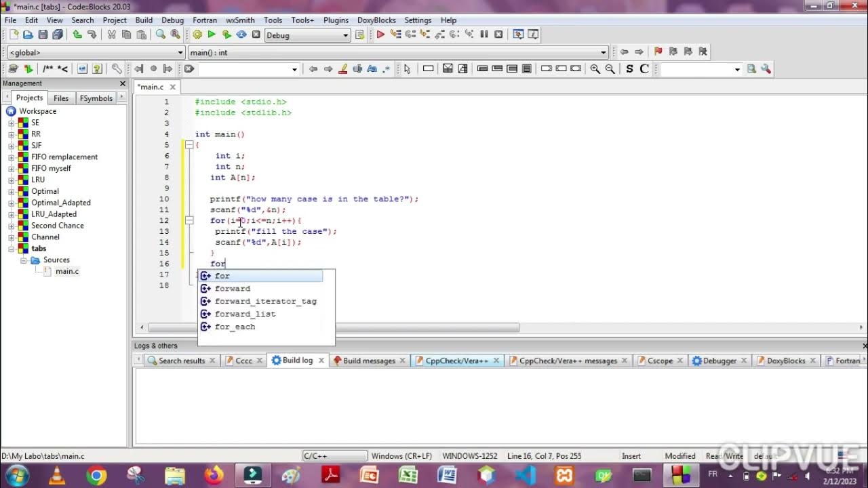Click the Zoom out magnifier icon
The height and width of the screenshot is (488, 868).
(610, 68)
